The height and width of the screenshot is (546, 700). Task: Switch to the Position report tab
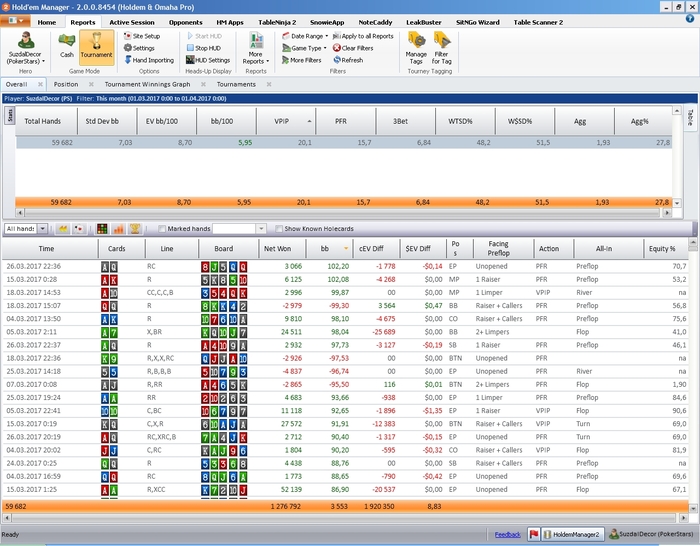coord(66,84)
